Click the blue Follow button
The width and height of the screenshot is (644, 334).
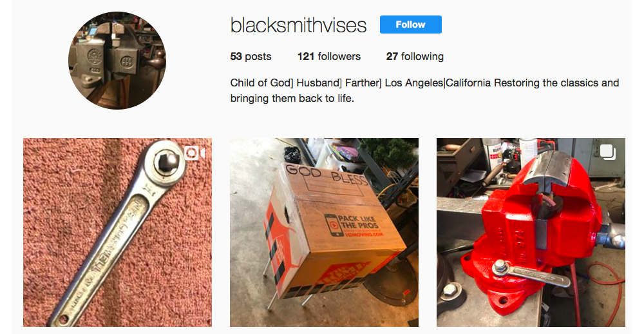click(x=410, y=25)
